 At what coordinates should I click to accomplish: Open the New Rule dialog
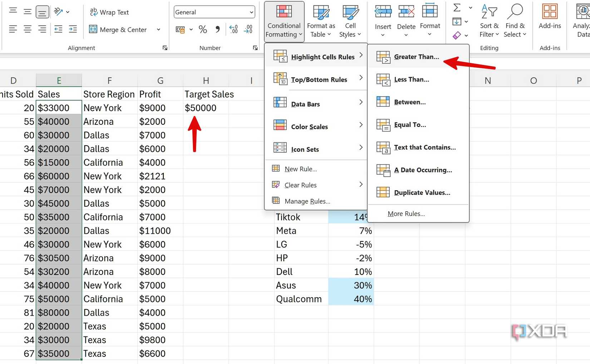coord(300,168)
